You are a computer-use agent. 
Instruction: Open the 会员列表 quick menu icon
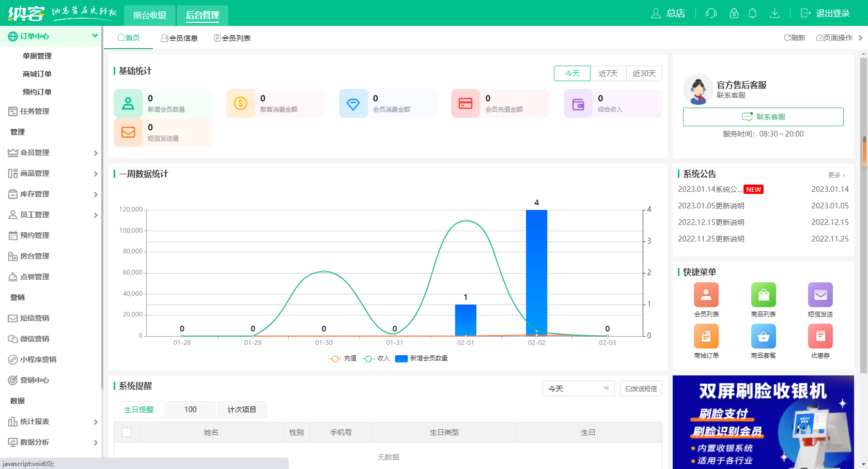click(706, 295)
